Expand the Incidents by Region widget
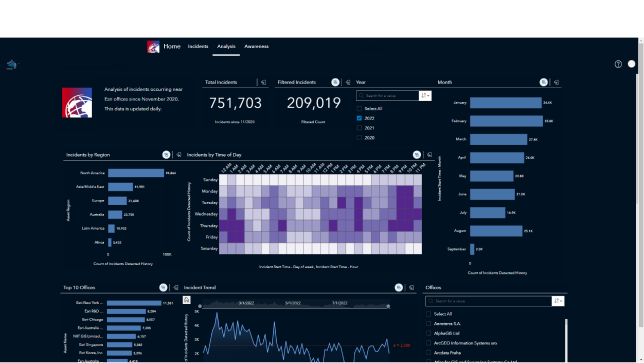The height and width of the screenshot is (363, 644). coord(179,155)
